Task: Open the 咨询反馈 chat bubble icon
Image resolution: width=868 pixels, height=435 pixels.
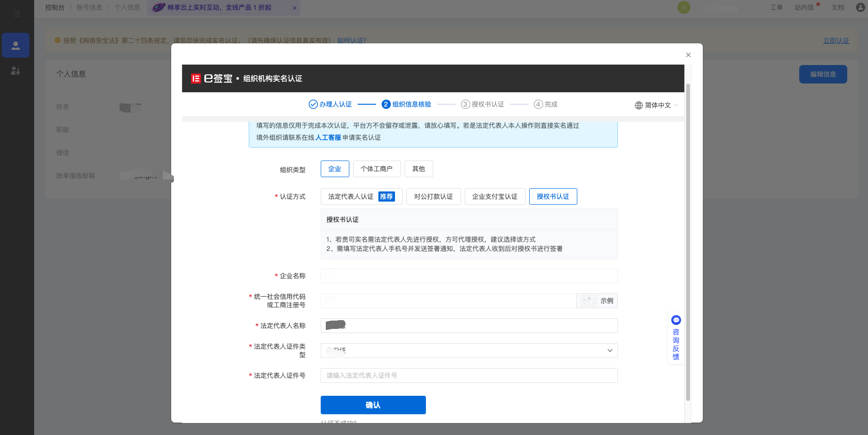Action: pyautogui.click(x=676, y=320)
